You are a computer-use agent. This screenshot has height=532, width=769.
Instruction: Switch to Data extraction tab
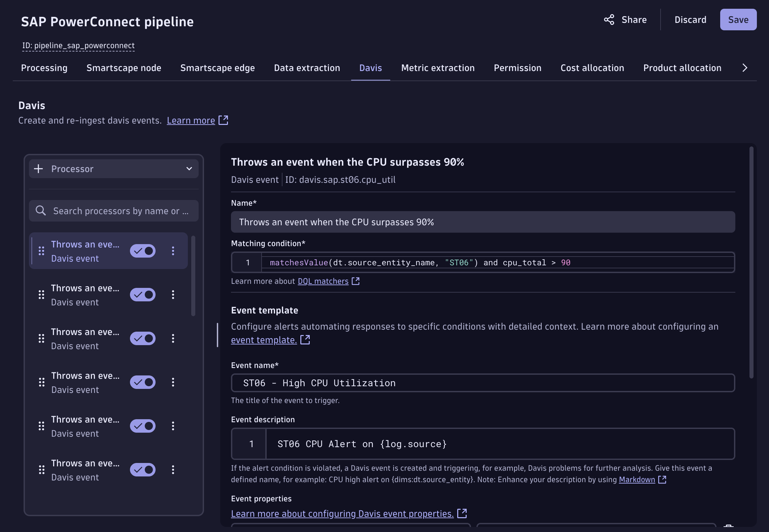click(x=307, y=68)
